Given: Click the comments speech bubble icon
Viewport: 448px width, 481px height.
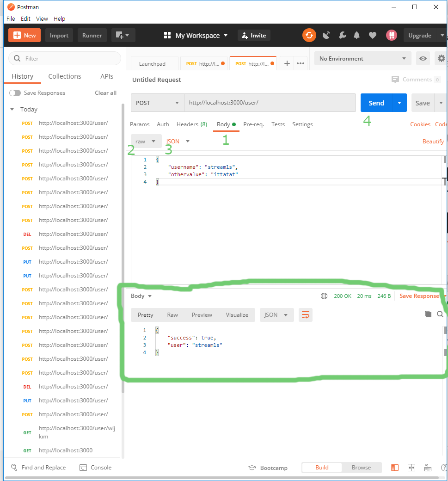Looking at the screenshot, I should (395, 80).
